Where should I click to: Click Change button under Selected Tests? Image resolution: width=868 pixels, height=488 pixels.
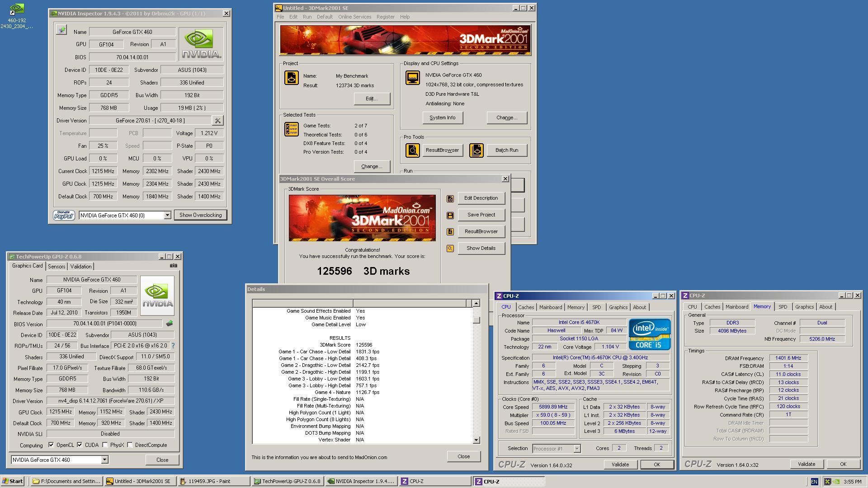point(372,167)
